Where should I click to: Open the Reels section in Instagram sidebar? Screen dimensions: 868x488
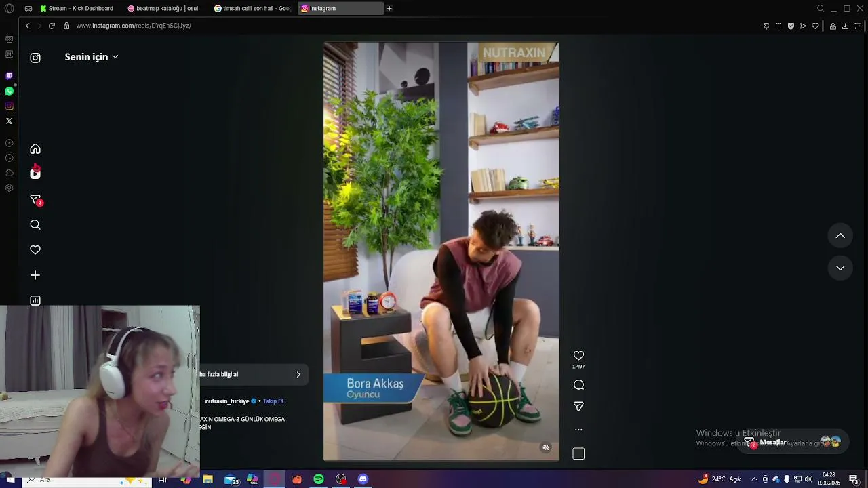35,174
